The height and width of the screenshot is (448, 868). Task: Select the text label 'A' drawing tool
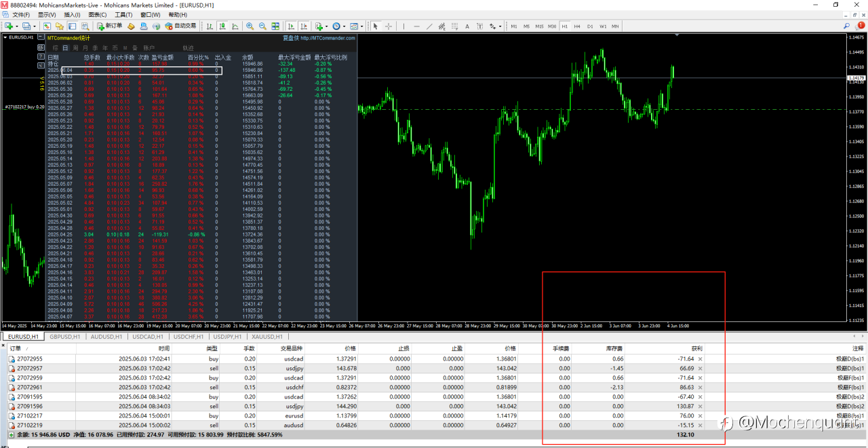(x=467, y=26)
